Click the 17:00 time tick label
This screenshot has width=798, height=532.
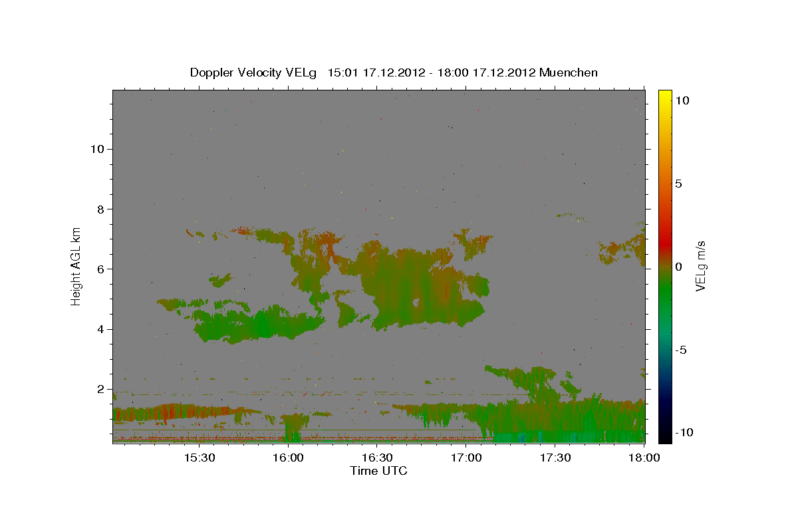(x=467, y=458)
